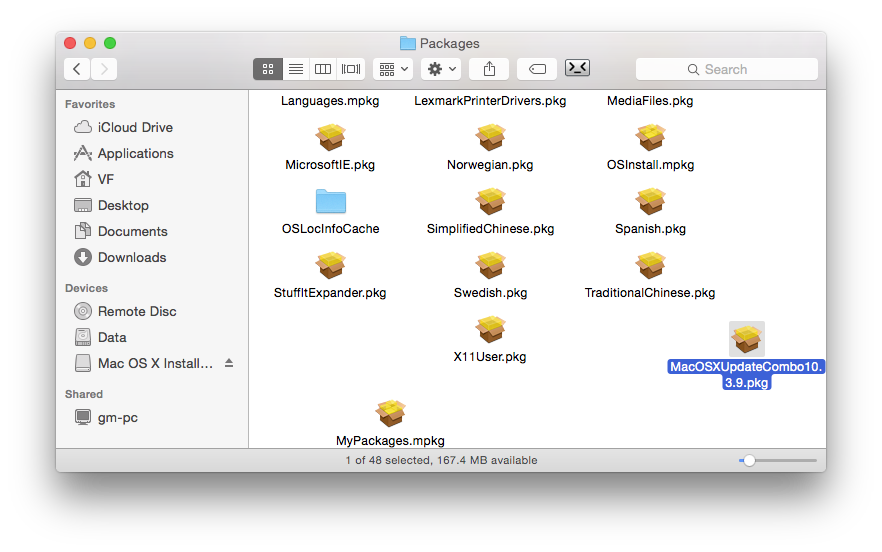Zoom the Packages window
The height and width of the screenshot is (552, 882).
(110, 43)
